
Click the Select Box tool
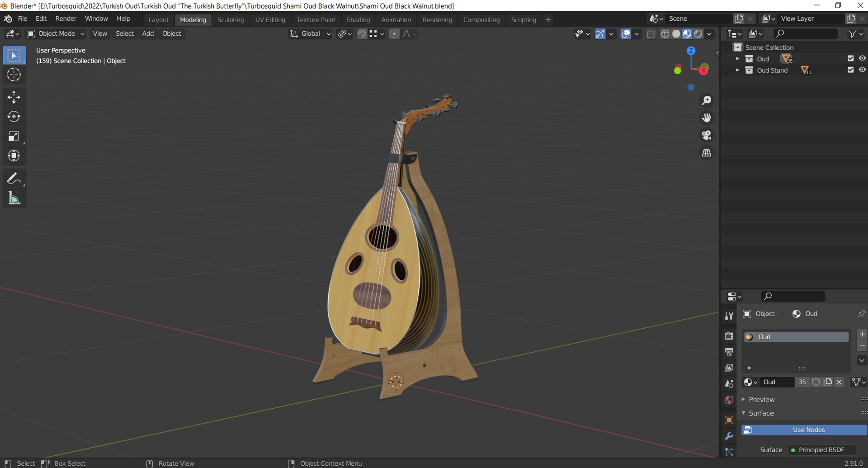coord(14,55)
